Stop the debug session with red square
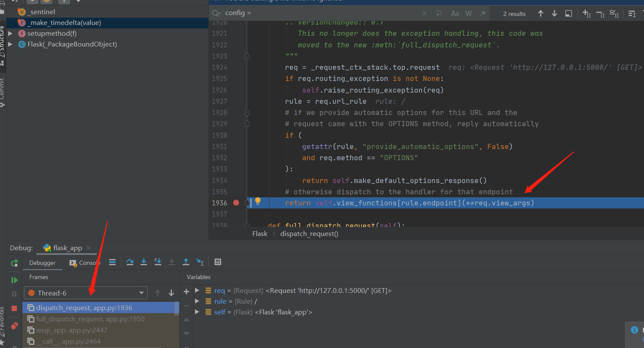The width and height of the screenshot is (644, 348). 14,308
